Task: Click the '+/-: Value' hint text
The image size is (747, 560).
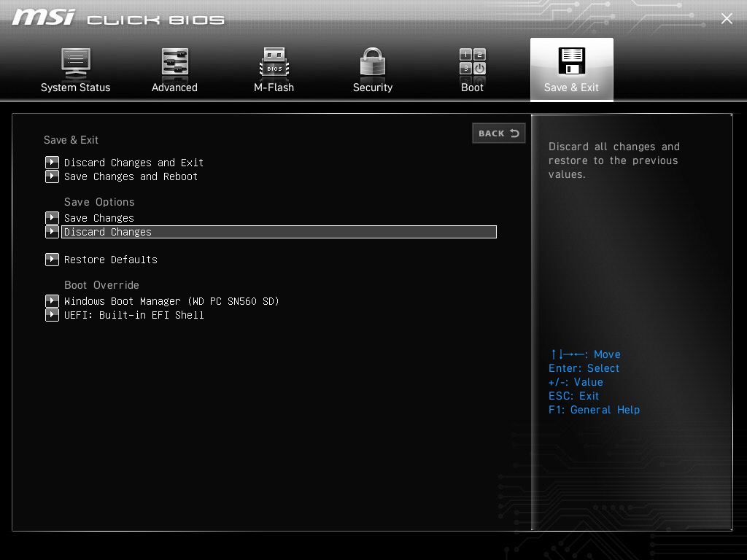Action: click(576, 382)
